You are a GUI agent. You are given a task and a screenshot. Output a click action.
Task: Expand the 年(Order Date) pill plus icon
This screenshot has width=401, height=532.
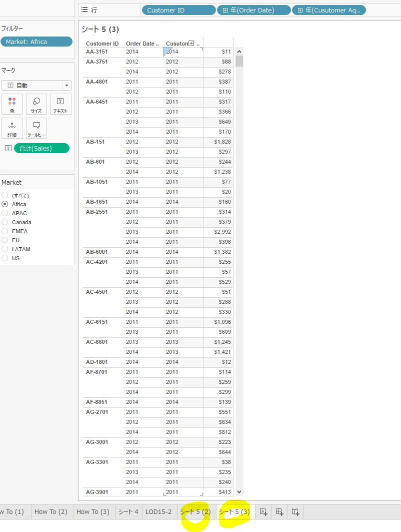(225, 11)
